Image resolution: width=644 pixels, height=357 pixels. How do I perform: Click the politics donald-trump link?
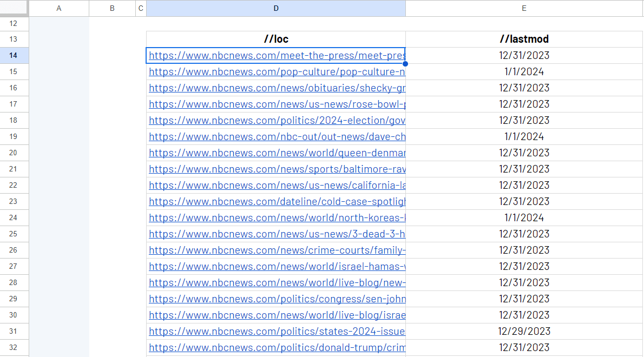click(x=277, y=348)
